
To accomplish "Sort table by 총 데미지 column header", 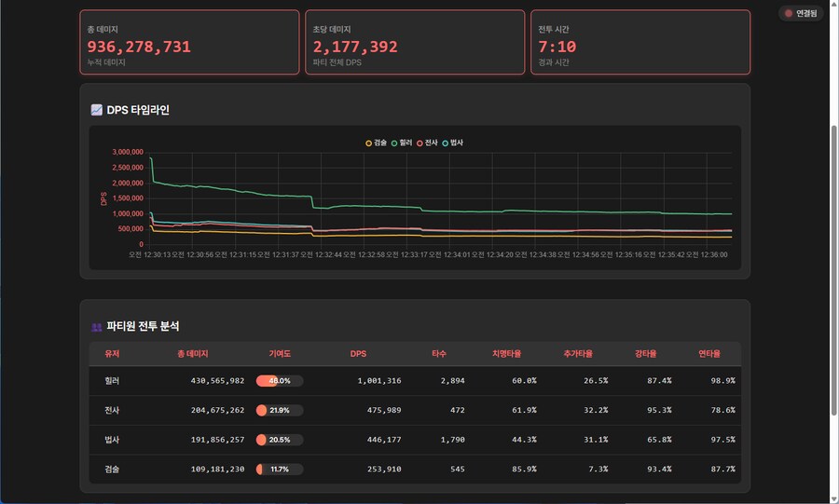I will pos(192,354).
